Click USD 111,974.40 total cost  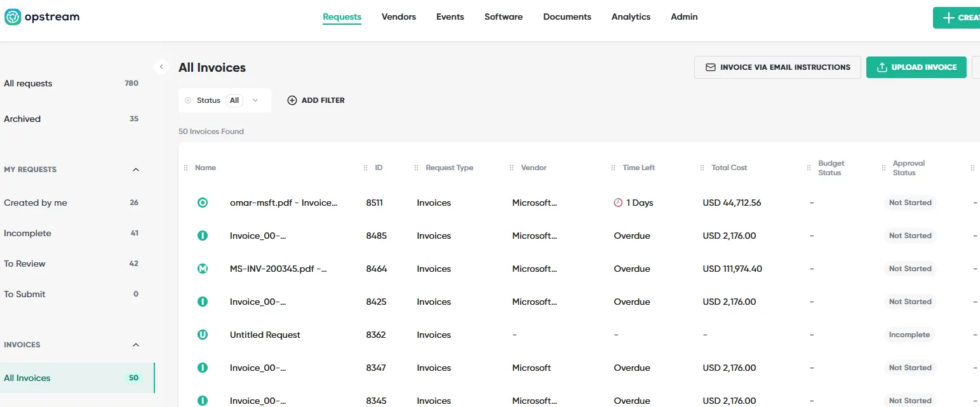pyautogui.click(x=732, y=269)
